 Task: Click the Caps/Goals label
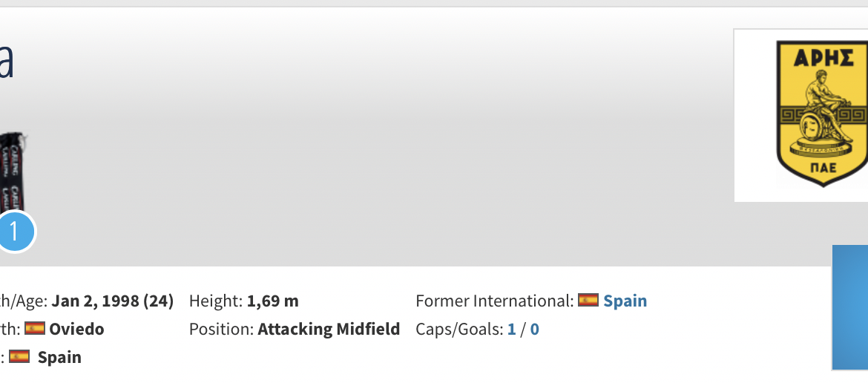(459, 329)
